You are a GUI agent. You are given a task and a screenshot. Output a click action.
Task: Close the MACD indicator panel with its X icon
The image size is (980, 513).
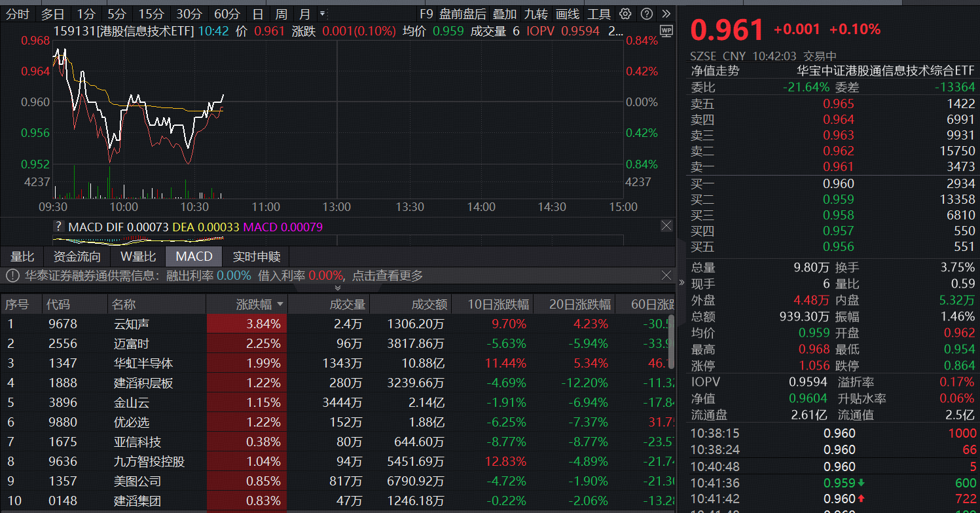point(666,225)
